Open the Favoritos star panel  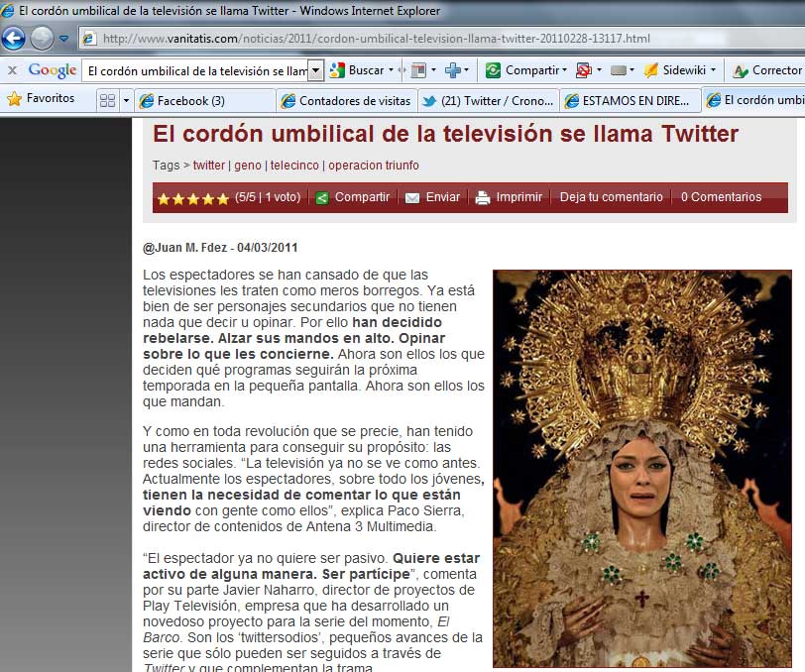tap(42, 99)
